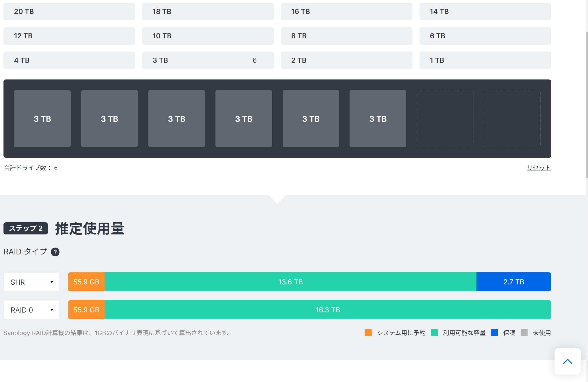Click the scroll-to-top chevron button
The image size is (588, 382).
[567, 361]
